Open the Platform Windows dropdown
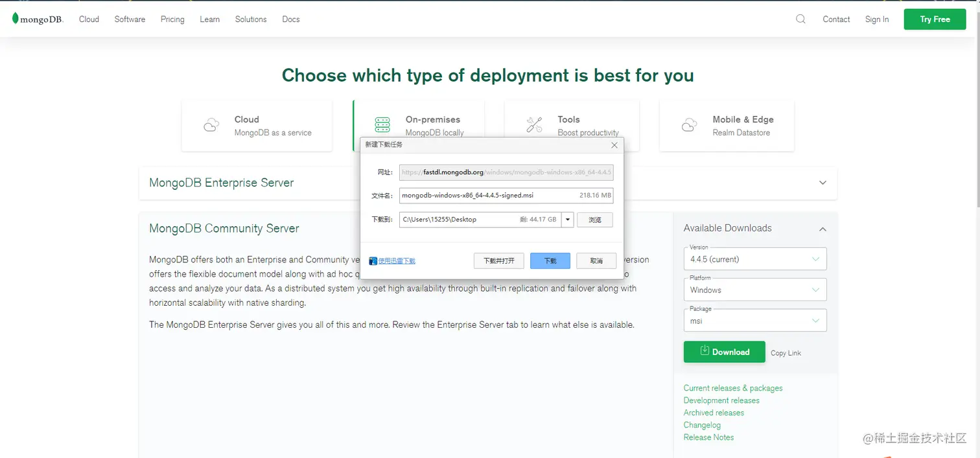 tap(755, 290)
